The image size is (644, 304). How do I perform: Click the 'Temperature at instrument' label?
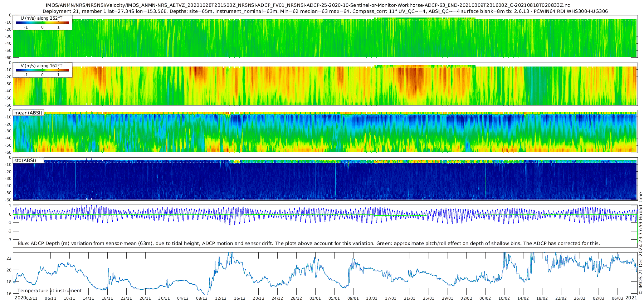(x=49, y=291)
